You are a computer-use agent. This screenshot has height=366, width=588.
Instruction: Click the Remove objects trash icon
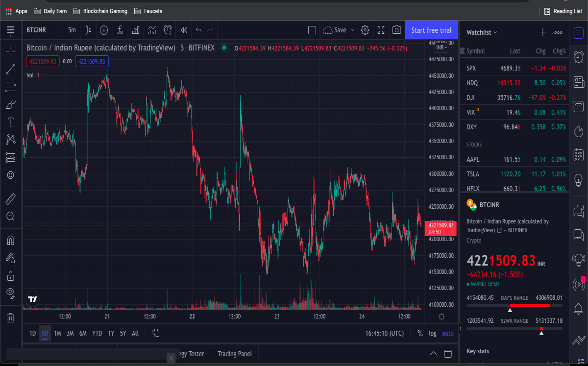click(10, 317)
